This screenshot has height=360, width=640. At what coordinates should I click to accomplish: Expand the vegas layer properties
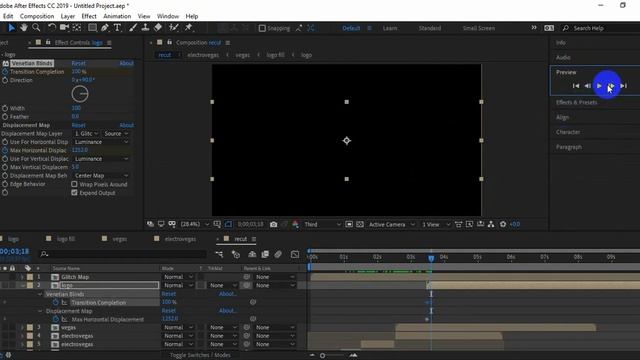coord(22,327)
